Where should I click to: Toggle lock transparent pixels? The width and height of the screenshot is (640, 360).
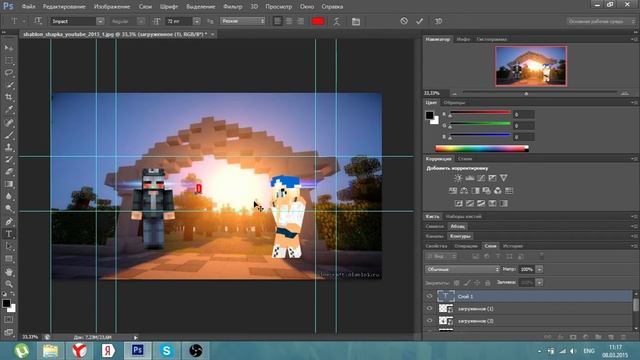pyautogui.click(x=457, y=282)
